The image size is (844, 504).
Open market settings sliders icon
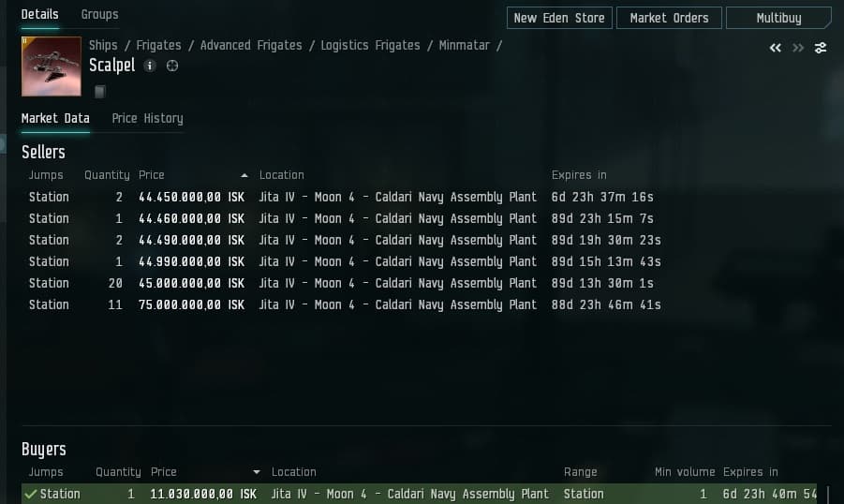pyautogui.click(x=821, y=48)
